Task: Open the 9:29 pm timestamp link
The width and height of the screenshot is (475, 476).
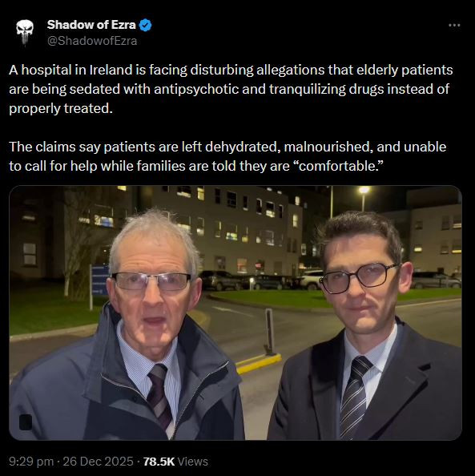Action: coord(31,462)
